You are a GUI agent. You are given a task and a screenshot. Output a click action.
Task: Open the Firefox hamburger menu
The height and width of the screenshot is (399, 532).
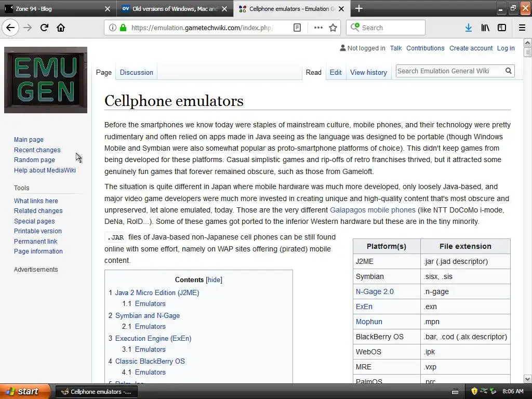coord(522,28)
